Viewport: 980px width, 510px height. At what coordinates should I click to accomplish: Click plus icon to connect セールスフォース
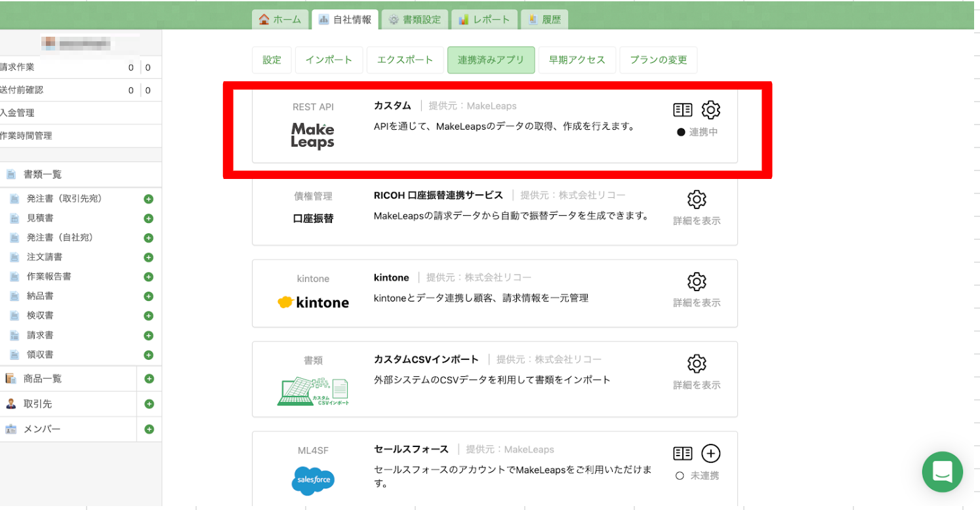[711, 454]
